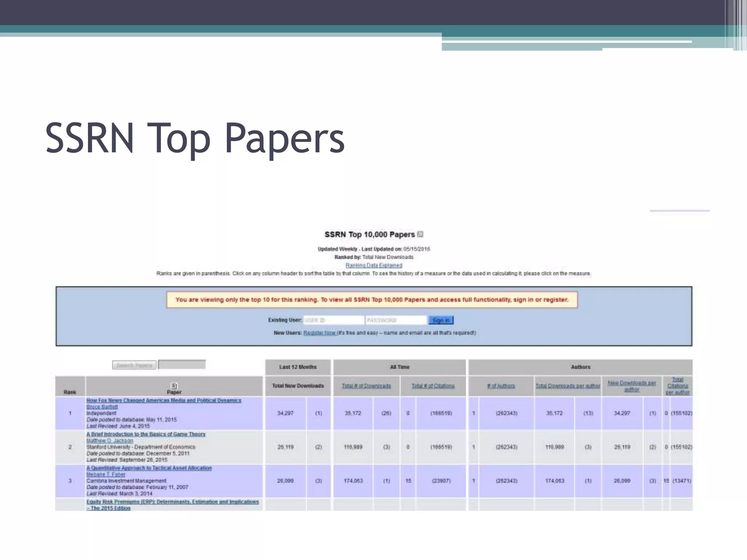Click the (23907) citations rank for rank 3

pos(441,481)
